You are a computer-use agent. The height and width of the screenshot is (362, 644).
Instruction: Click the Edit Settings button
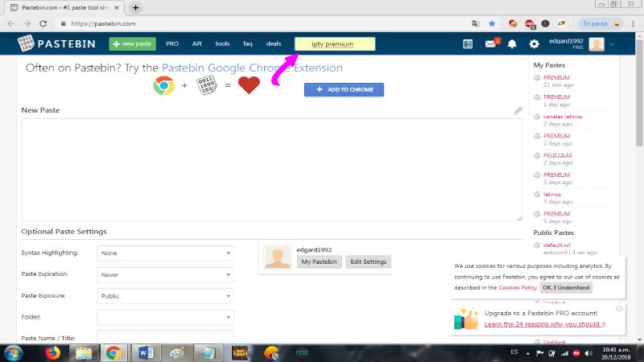(x=369, y=262)
